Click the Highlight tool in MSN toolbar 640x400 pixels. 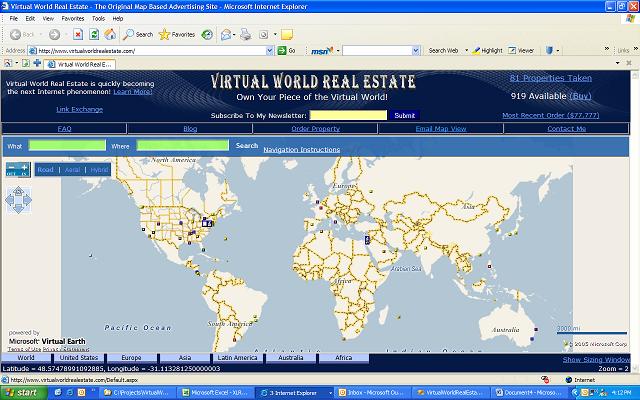[487, 51]
